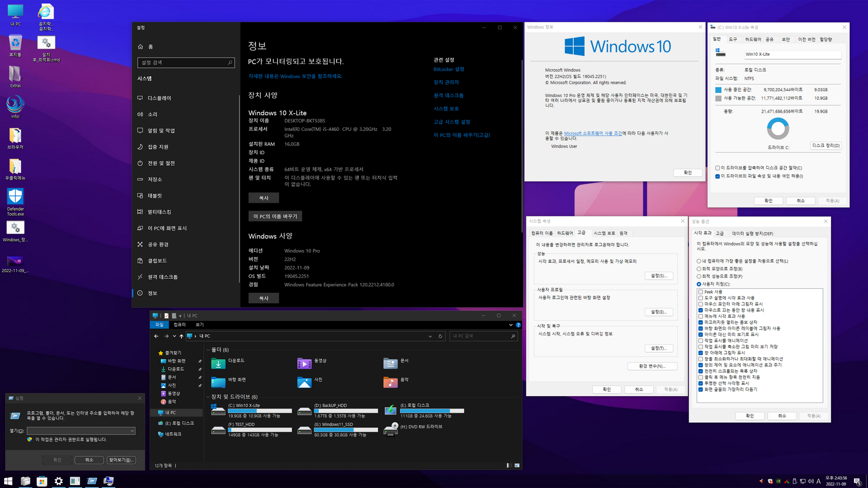Toggle drive compression checkbox in properties
868x488 pixels.
(717, 168)
